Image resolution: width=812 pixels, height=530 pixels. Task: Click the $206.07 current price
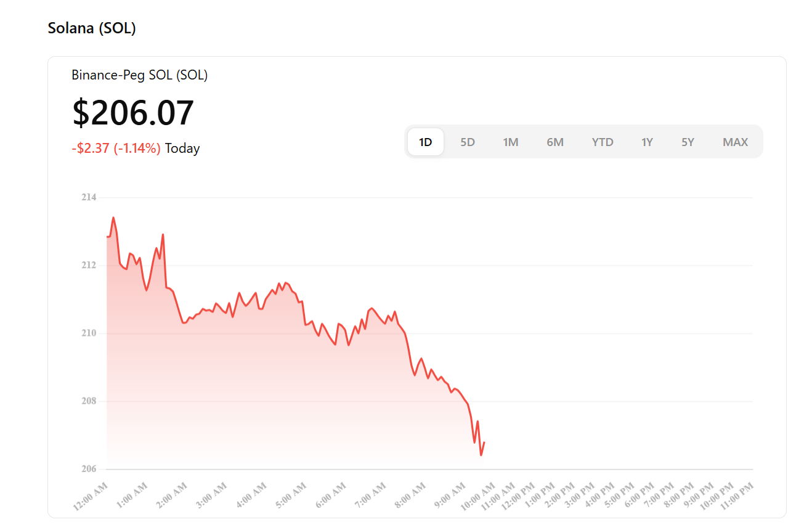(x=133, y=113)
